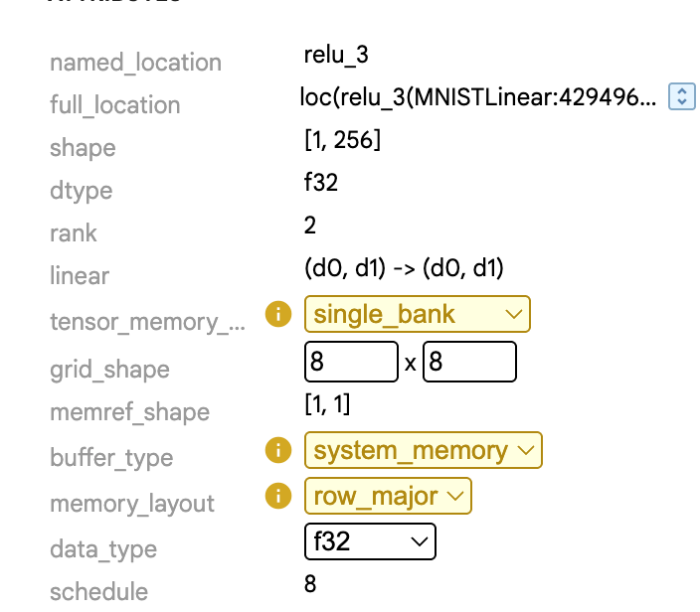The height and width of the screenshot is (612, 700).
Task: Click the buffer_type label
Action: tap(111, 458)
